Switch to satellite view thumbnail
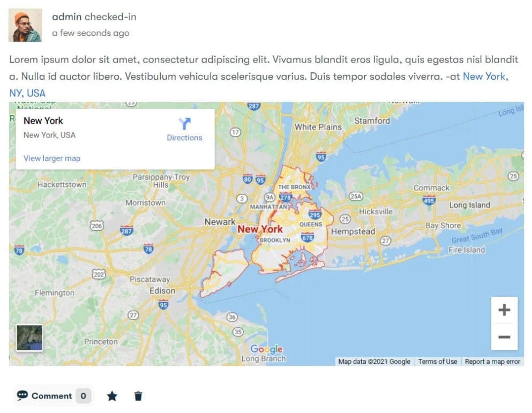This screenshot has height=413, width=532. pyautogui.click(x=29, y=337)
